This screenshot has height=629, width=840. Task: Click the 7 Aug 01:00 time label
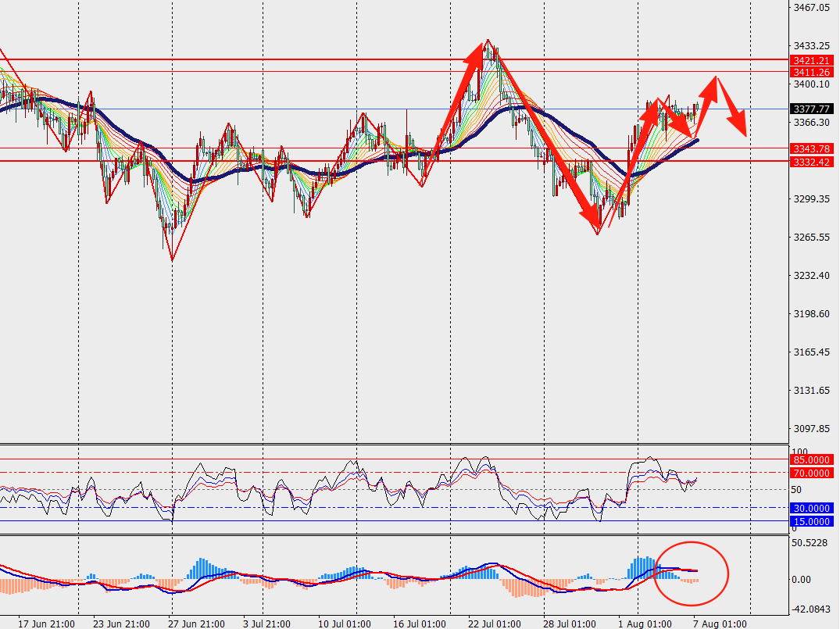pos(720,624)
